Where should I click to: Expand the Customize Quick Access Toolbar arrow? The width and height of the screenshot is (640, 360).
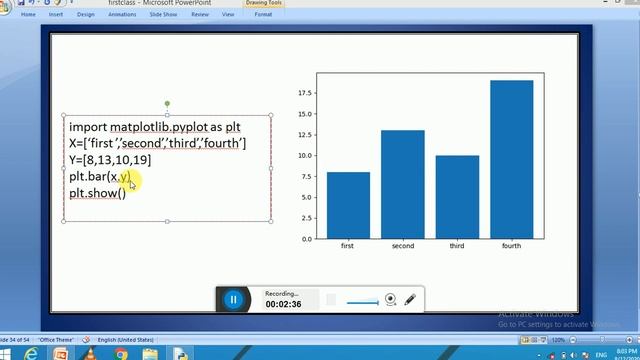click(x=72, y=2)
